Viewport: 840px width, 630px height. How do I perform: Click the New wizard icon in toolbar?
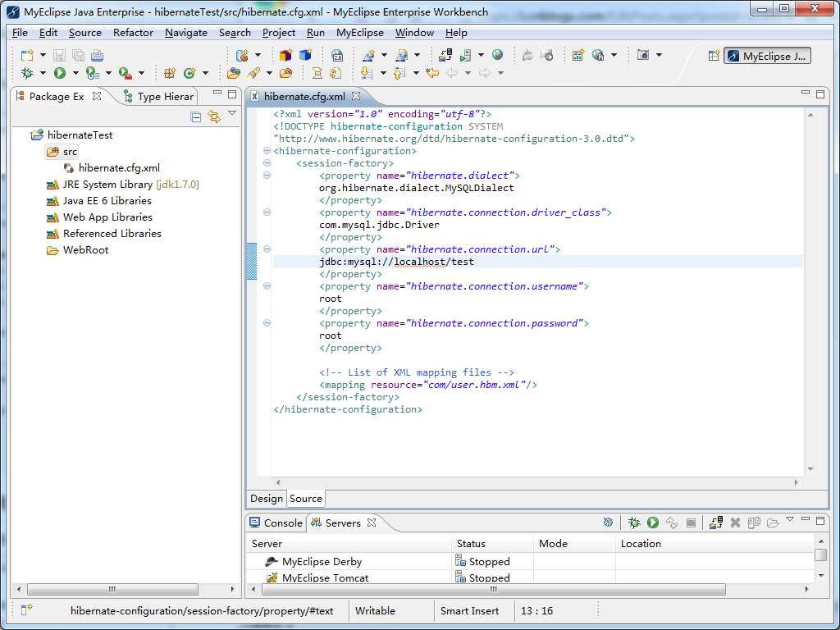pos(27,55)
